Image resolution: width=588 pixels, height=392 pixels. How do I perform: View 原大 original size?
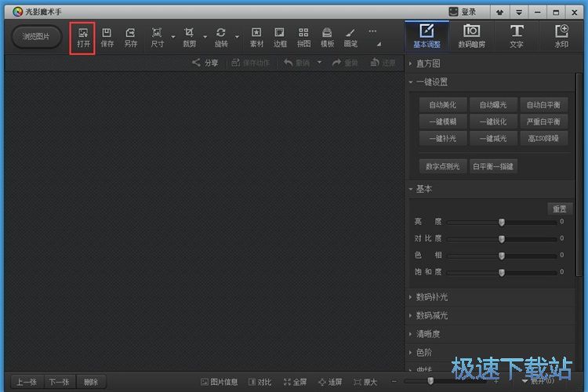tap(365, 382)
